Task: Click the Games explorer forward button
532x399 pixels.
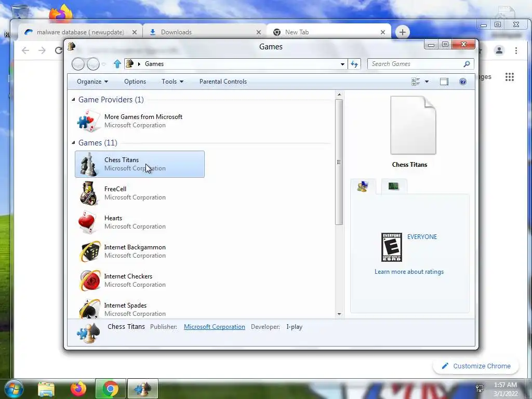Action: pyautogui.click(x=93, y=64)
